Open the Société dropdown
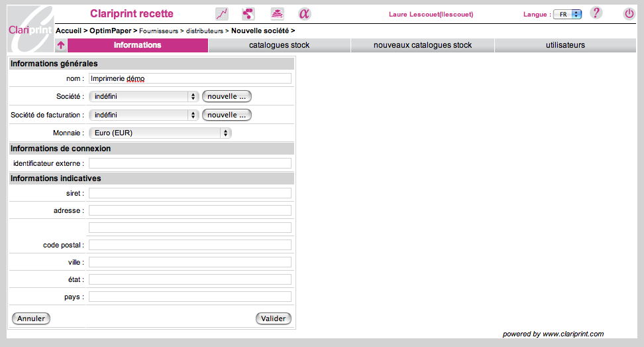Image resolution: width=644 pixels, height=347 pixels. 144,96
